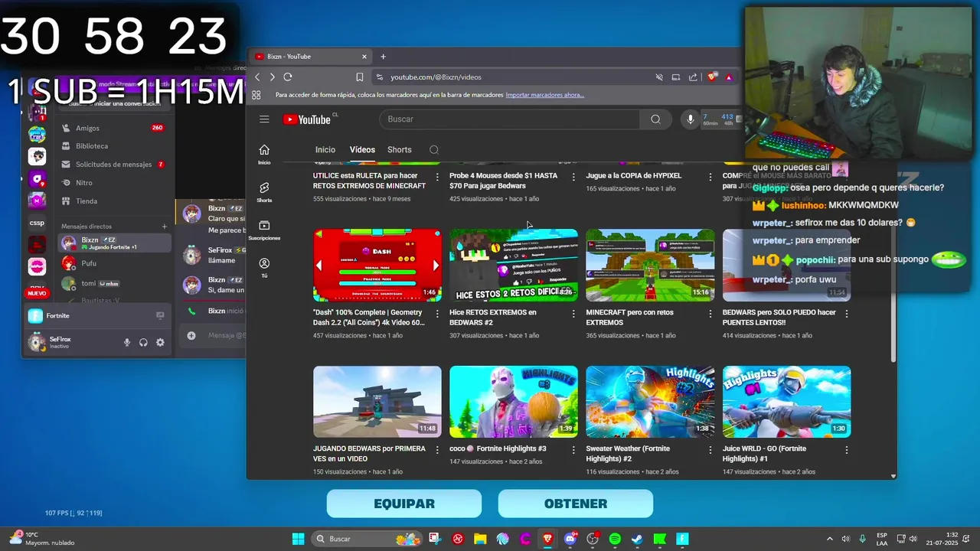Open options for Hice RETOS EXTREMOS video
This screenshot has height=551, width=980.
[573, 313]
